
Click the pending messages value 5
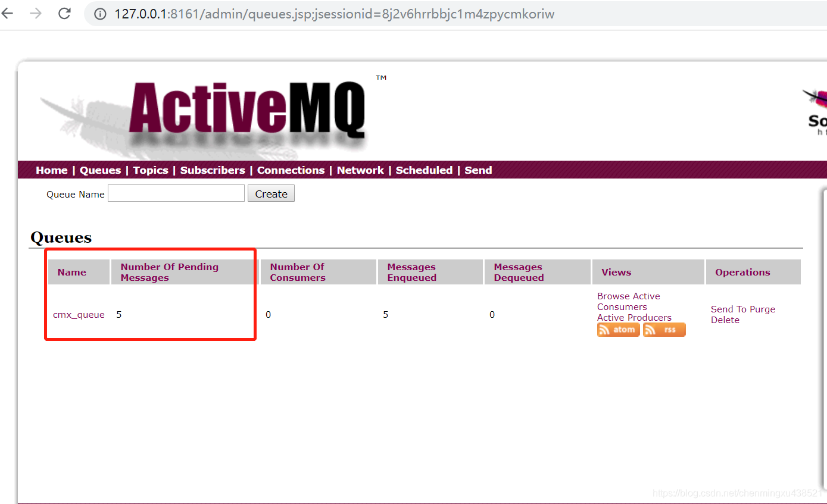[119, 315]
